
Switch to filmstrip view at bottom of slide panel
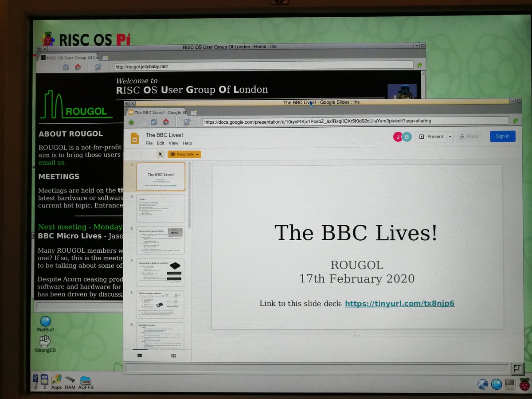140,355
